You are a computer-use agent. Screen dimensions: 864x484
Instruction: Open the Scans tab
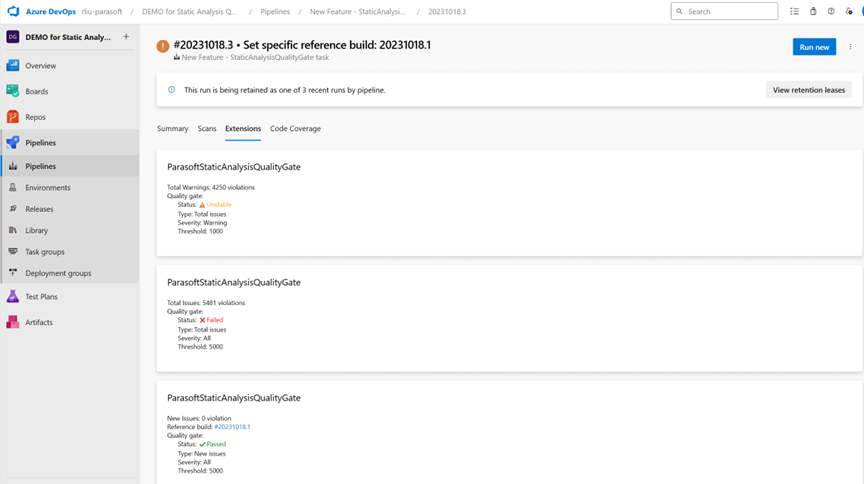[x=207, y=129]
